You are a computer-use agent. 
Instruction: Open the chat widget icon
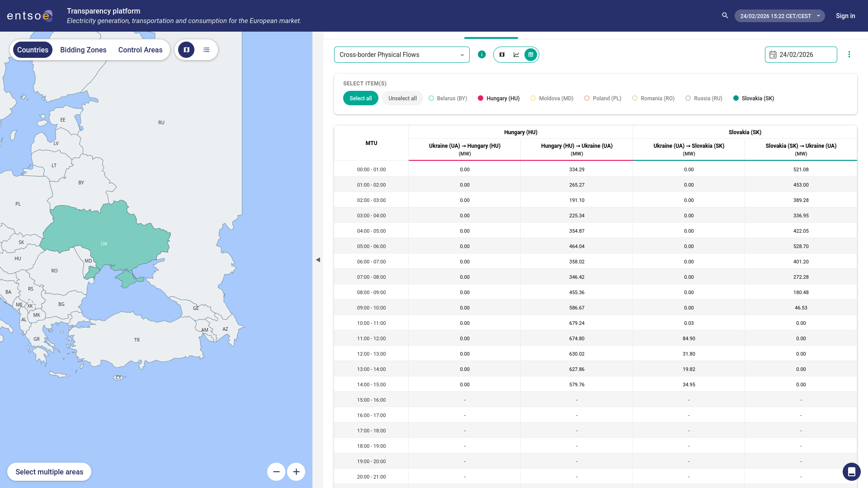(851, 472)
